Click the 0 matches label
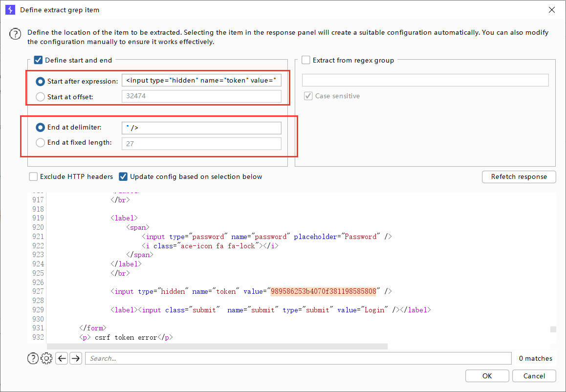 coord(535,358)
